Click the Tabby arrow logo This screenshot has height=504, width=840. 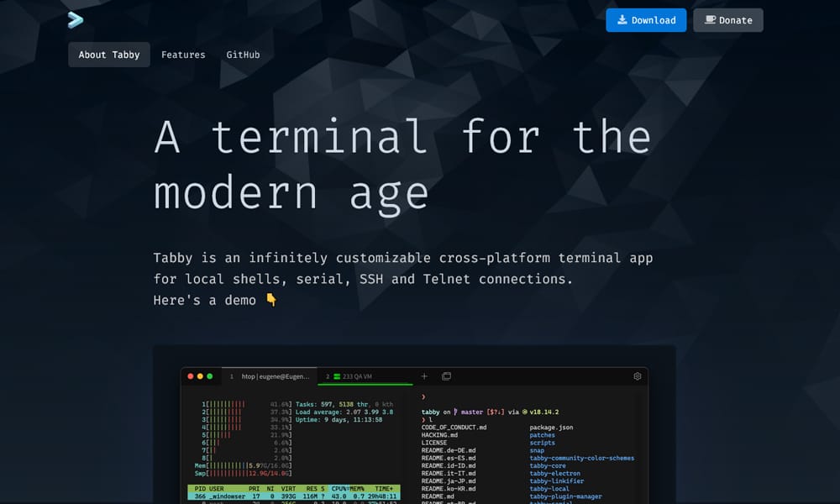[x=76, y=20]
